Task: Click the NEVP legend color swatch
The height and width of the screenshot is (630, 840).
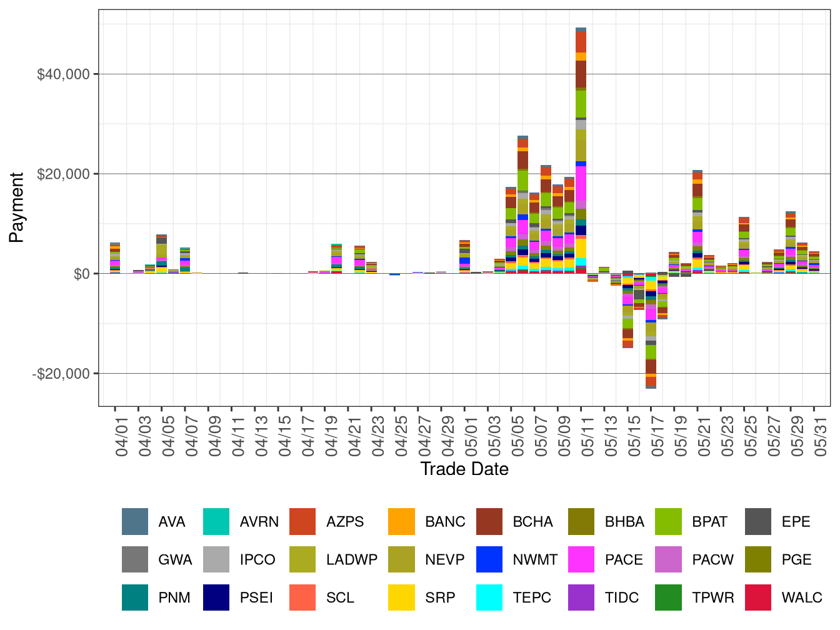Action: (x=401, y=559)
